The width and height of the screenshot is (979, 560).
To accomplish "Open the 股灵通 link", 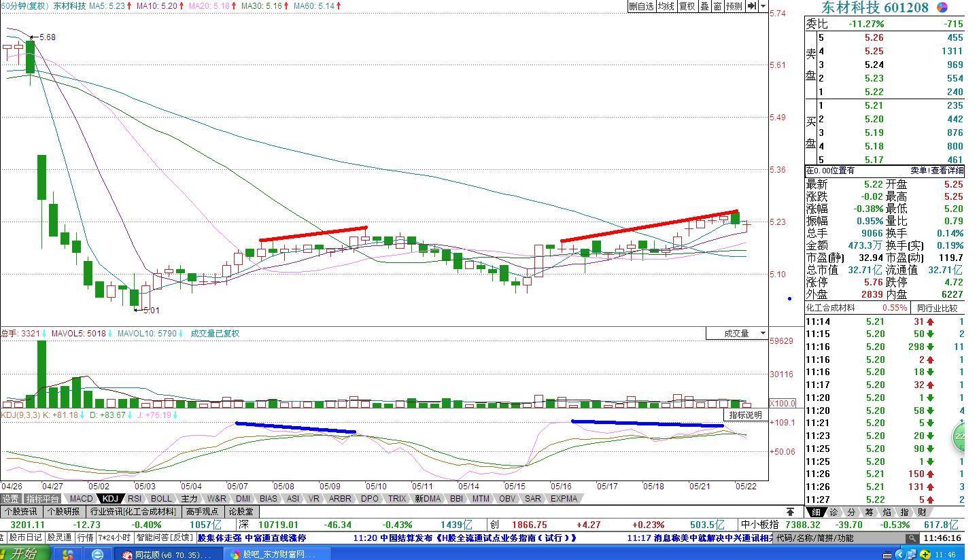I will pyautogui.click(x=60, y=538).
